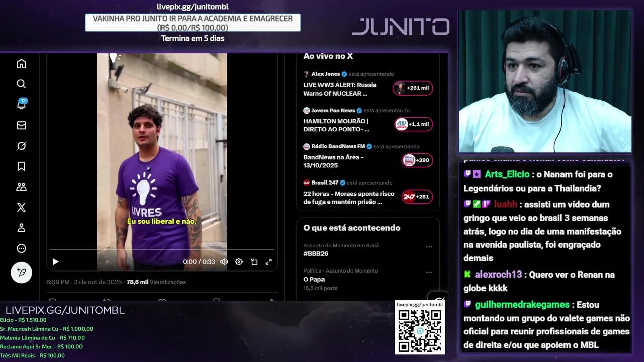Seek using the video progress bar
The width and height of the screenshot is (644, 362).
[x=162, y=249]
